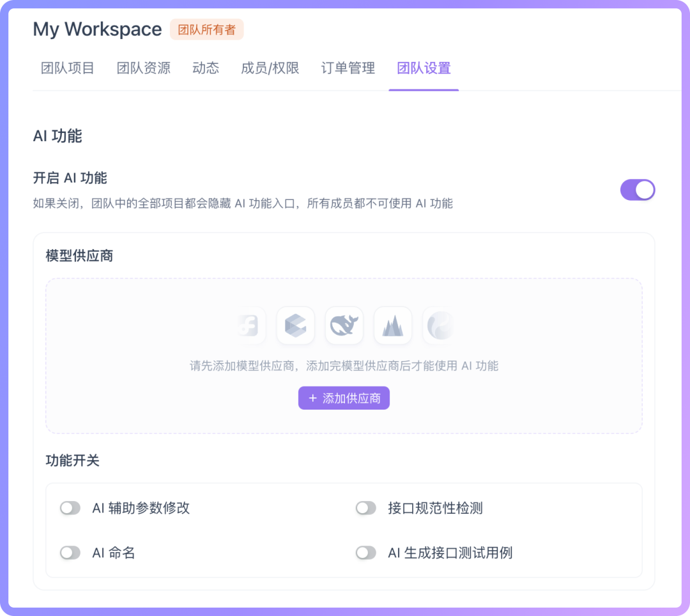Switch to the 团队项目 tab
The height and width of the screenshot is (616, 690).
tap(66, 68)
